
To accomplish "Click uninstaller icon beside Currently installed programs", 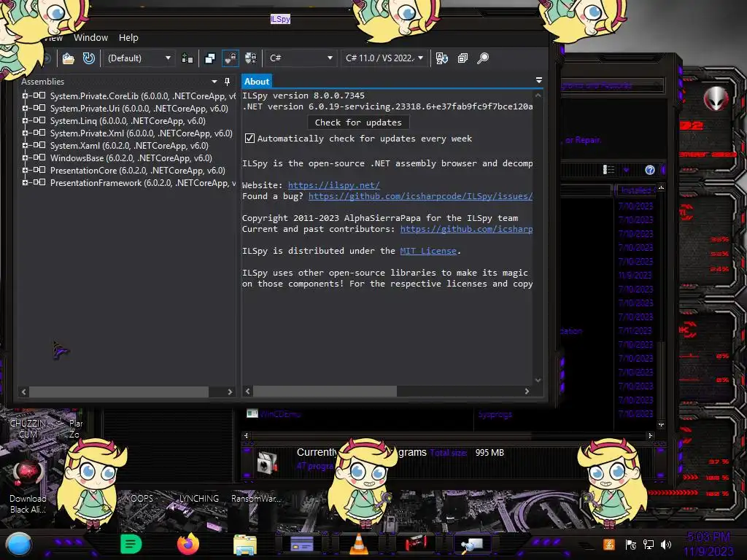I will tap(267, 463).
